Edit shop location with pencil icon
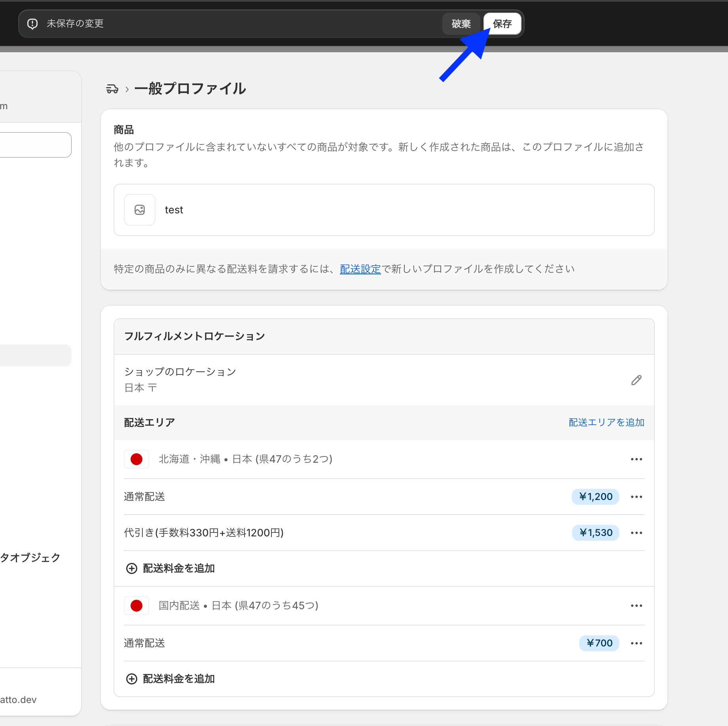The image size is (728, 726). coord(636,380)
